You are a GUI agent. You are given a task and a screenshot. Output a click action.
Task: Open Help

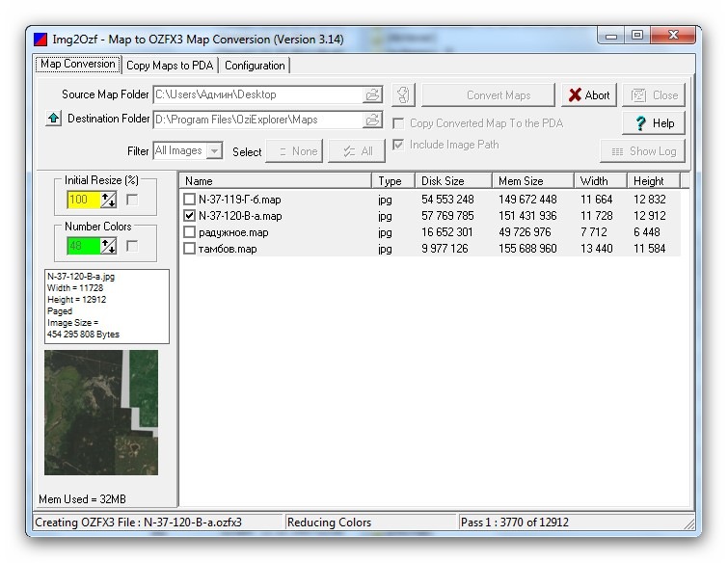coord(654,123)
